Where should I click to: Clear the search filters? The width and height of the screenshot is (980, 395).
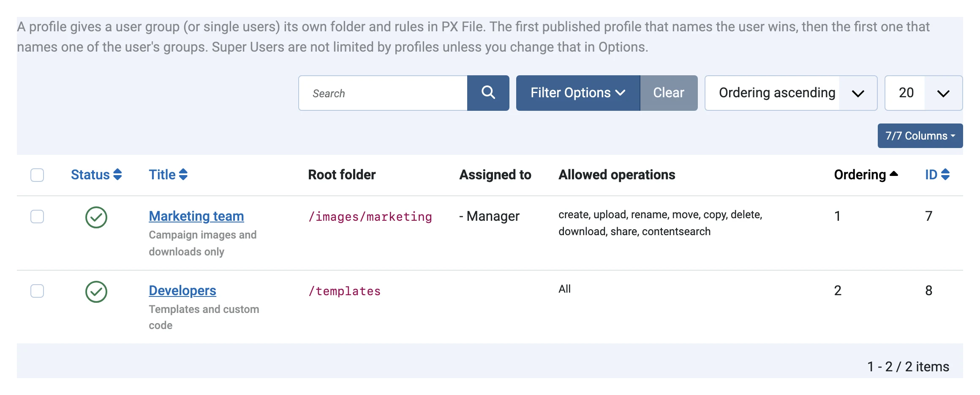[669, 93]
